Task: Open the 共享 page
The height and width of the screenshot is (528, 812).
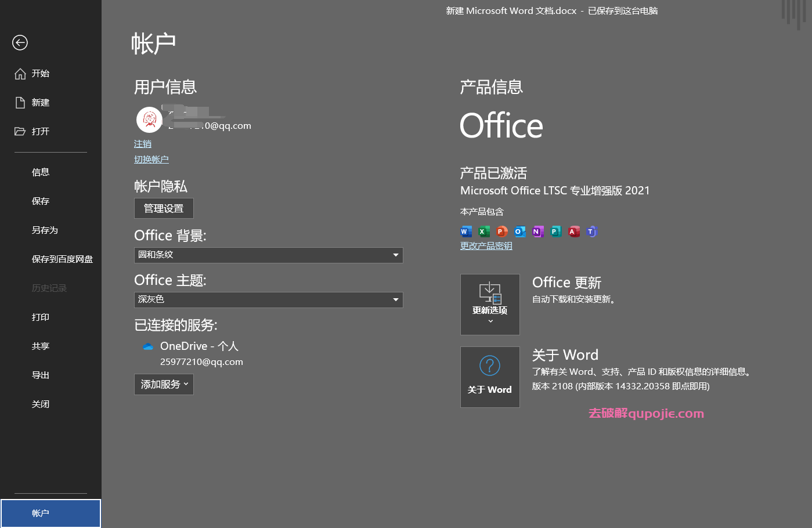Action: click(x=41, y=346)
